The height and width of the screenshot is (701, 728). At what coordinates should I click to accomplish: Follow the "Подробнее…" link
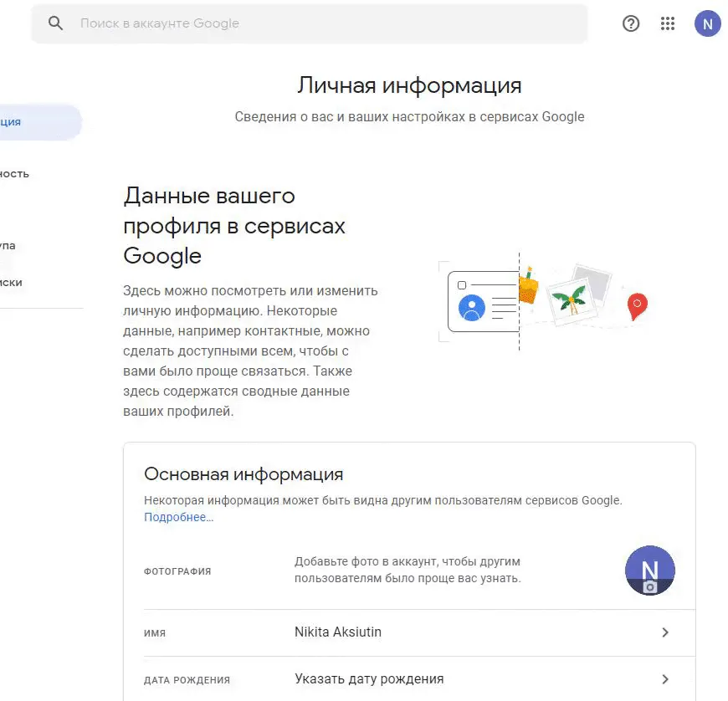(179, 517)
